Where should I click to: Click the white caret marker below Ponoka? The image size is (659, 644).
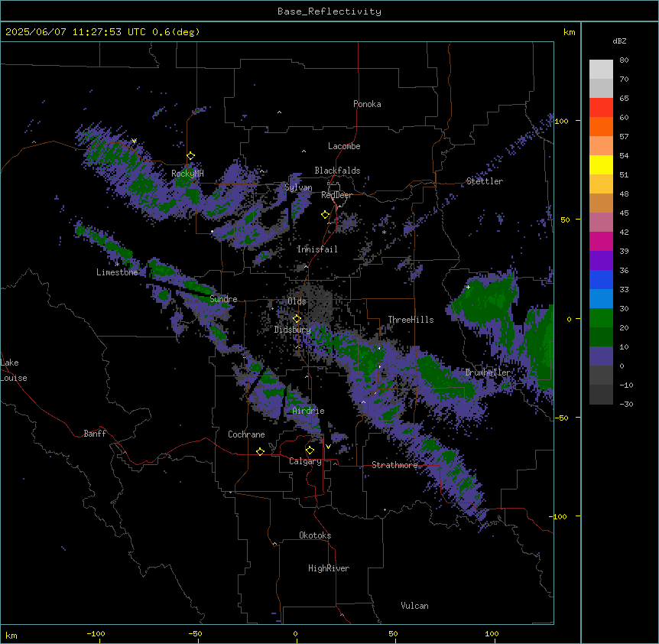(x=279, y=112)
